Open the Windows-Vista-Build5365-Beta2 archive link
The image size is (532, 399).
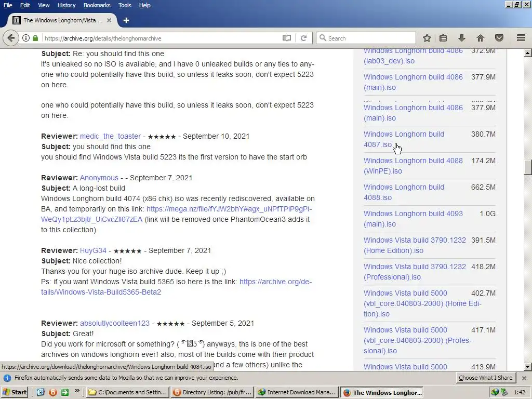[x=177, y=287]
